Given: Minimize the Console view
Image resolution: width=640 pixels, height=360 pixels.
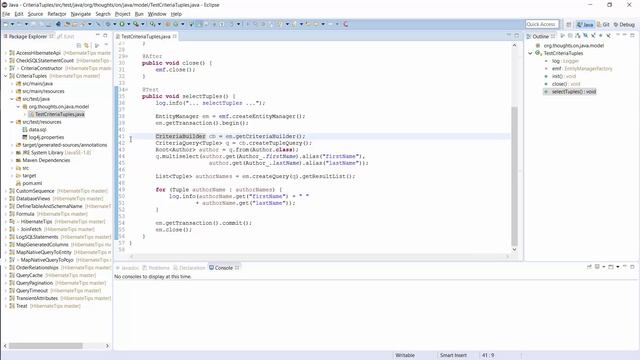Looking at the screenshot, I should coord(624,267).
